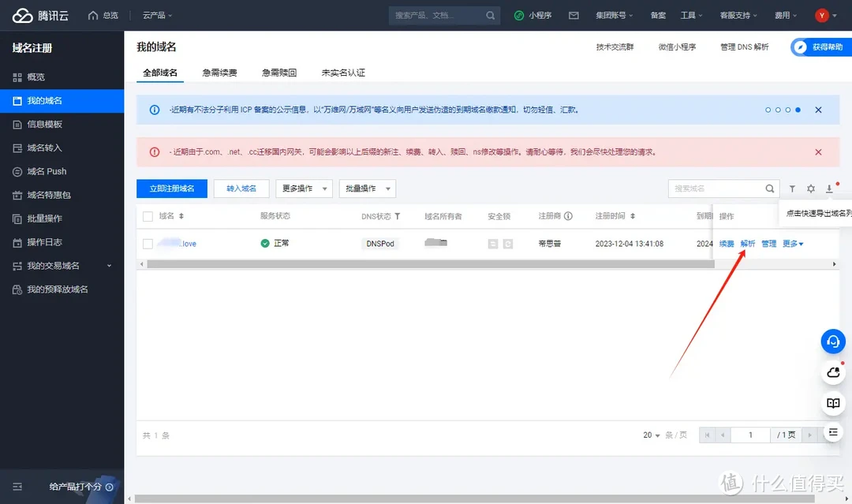Open 我的预释放域名 in the sidebar
The image size is (852, 504).
(x=62, y=289)
